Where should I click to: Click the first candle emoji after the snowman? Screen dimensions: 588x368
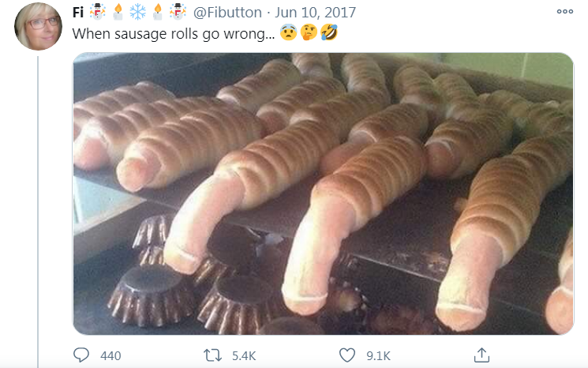(x=118, y=12)
